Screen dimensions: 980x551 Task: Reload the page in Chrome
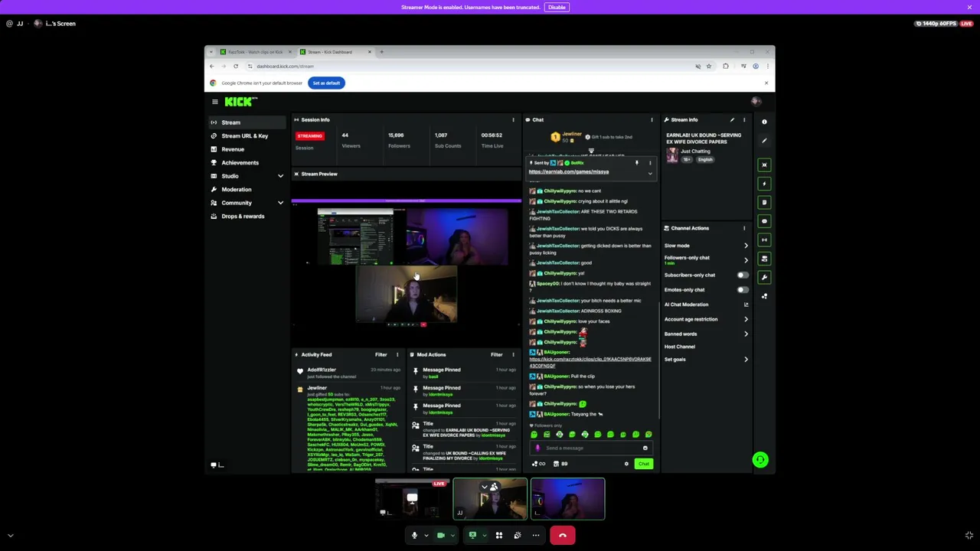click(x=236, y=67)
